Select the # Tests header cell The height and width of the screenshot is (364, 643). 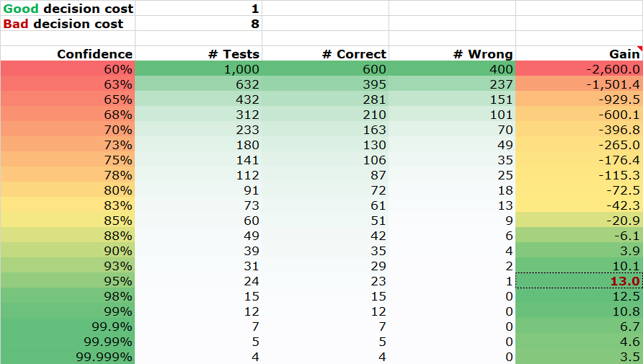tap(198, 53)
